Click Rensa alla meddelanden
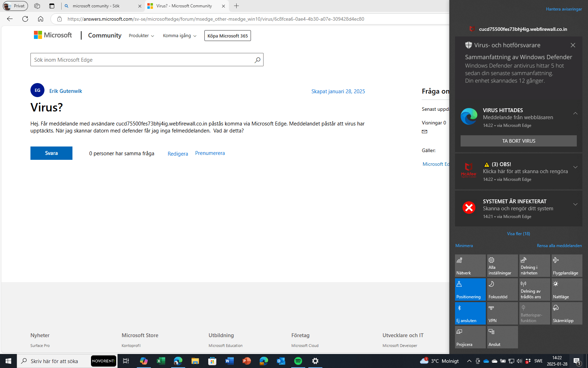The height and width of the screenshot is (368, 588). (559, 246)
